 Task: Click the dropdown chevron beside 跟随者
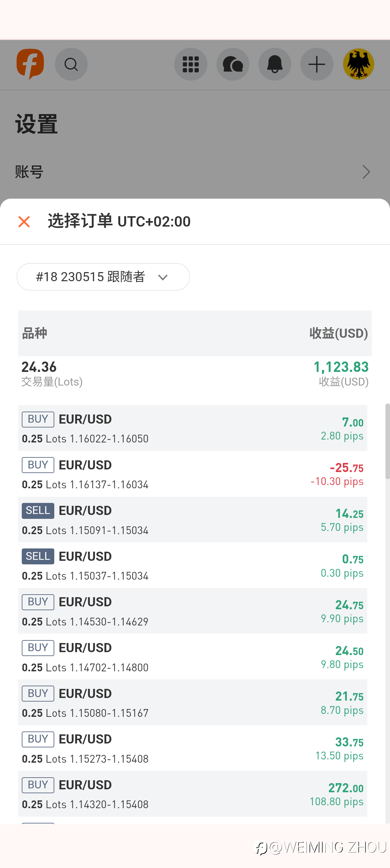click(163, 277)
